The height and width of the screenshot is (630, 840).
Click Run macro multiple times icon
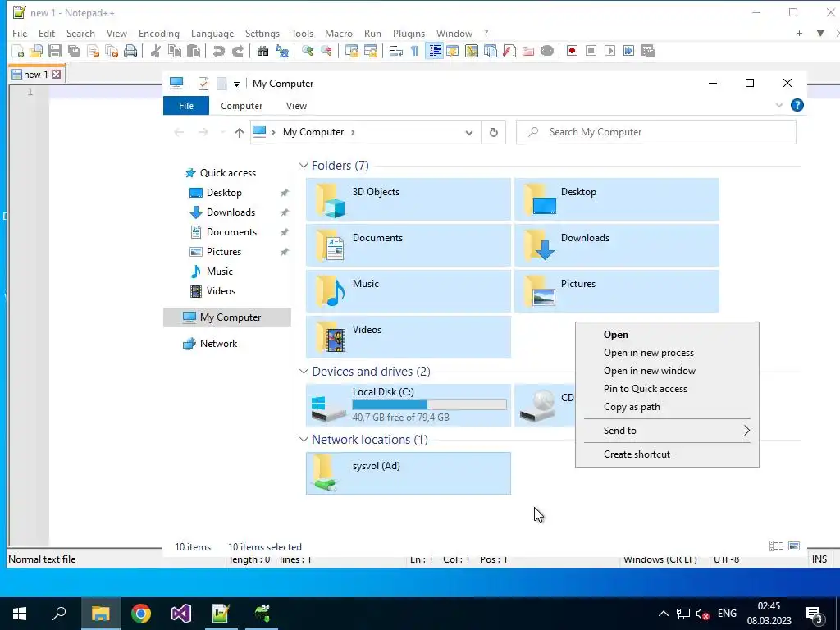pyautogui.click(x=629, y=51)
